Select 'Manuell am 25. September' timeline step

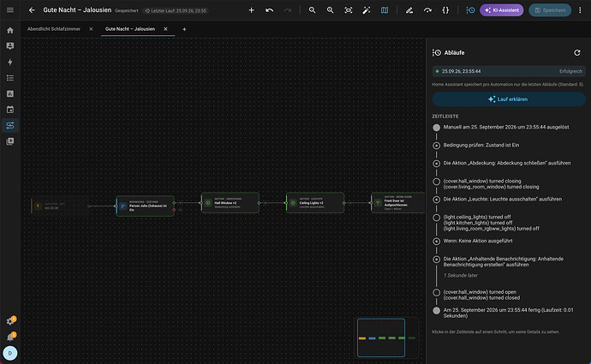click(x=506, y=128)
